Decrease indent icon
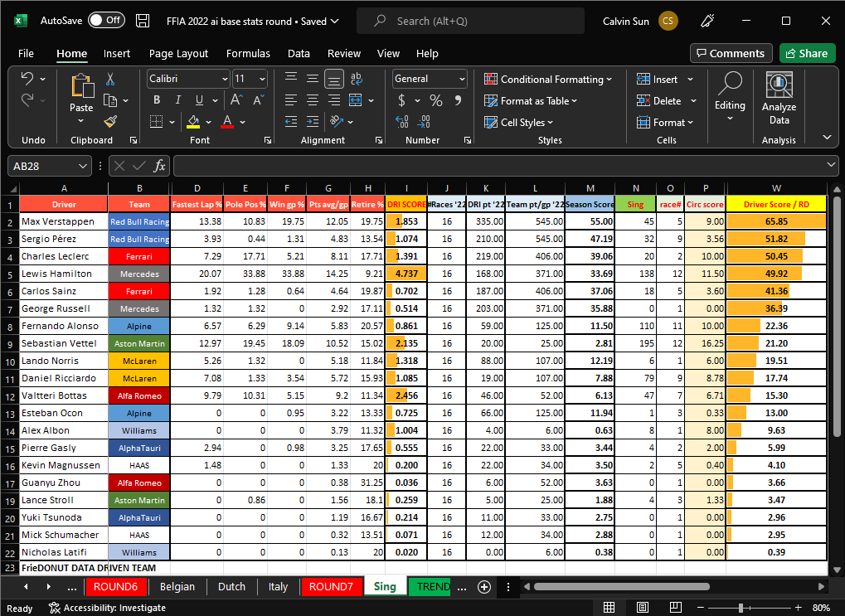The height and width of the screenshot is (616, 845). pos(291,122)
